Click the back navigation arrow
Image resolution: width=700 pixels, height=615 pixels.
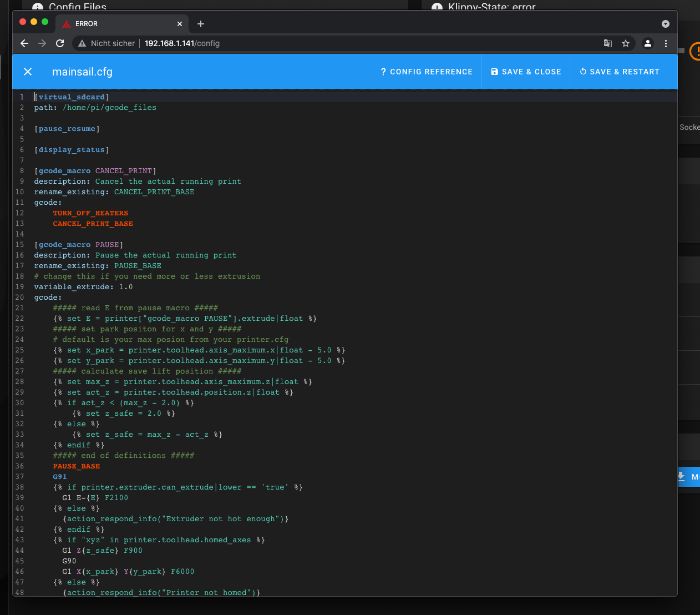(x=24, y=43)
